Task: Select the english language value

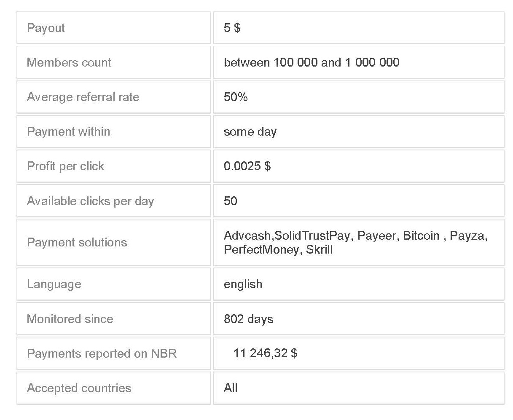Action: click(243, 284)
